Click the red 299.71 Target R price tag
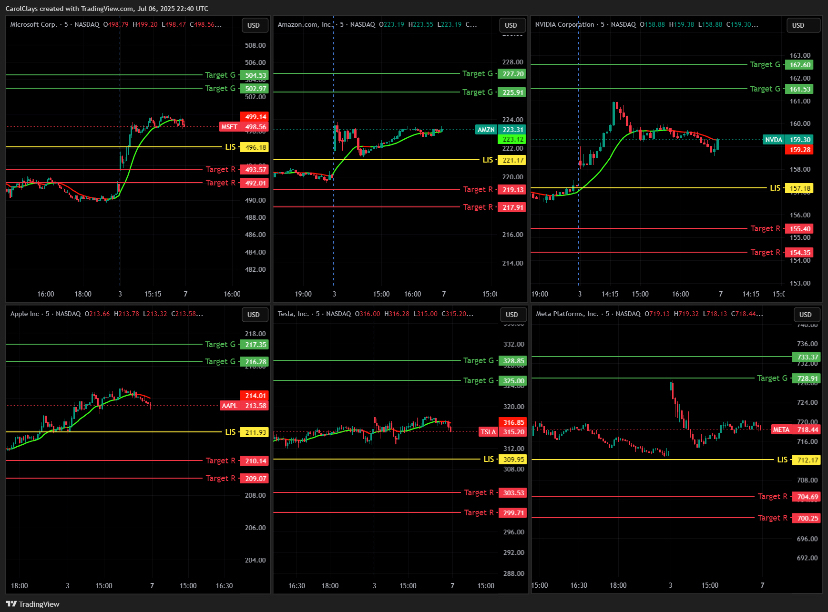This screenshot has height=612, width=828. [513, 513]
